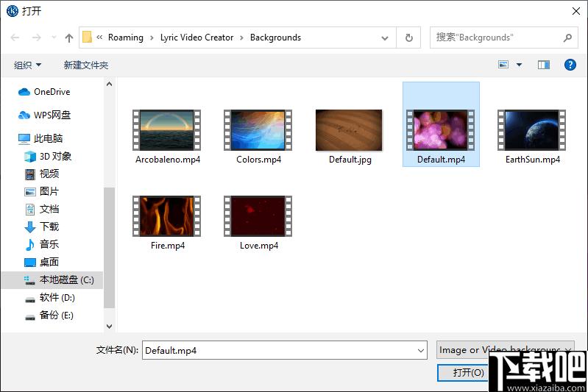Image resolution: width=588 pixels, height=392 pixels.
Task: Close the 打开 dialog
Action: coord(576,11)
